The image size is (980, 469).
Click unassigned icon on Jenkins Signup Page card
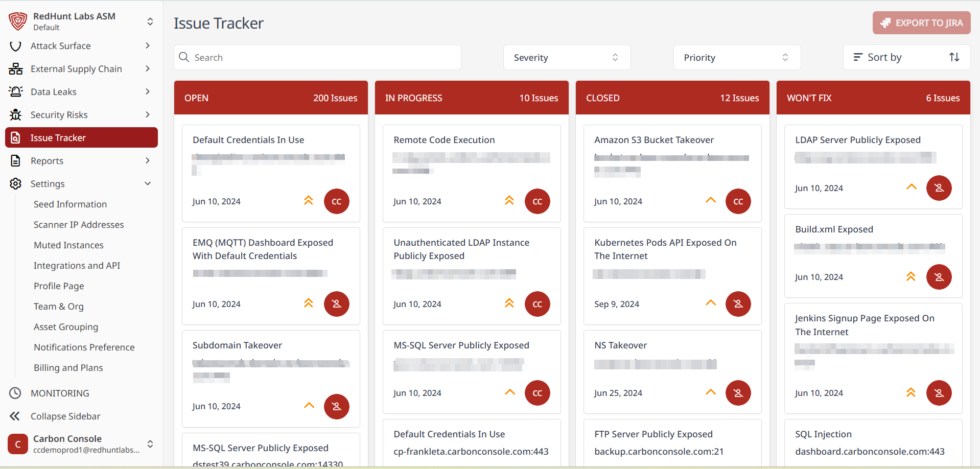[939, 393]
